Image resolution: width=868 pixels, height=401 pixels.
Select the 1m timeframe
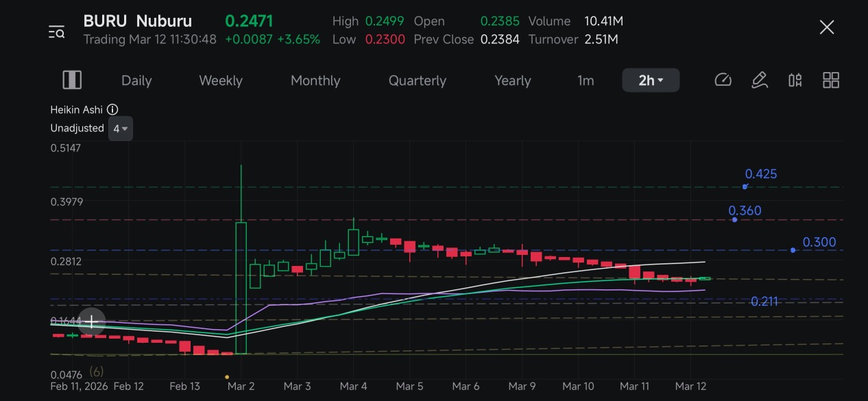[x=586, y=80]
